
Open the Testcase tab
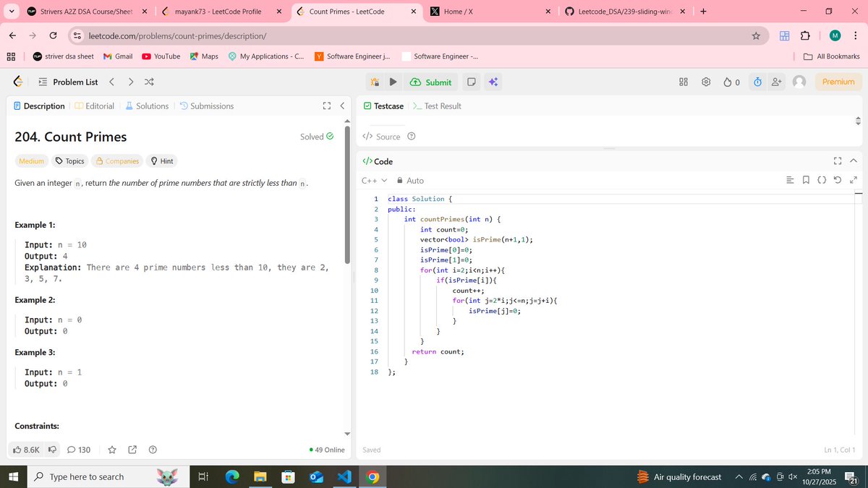tap(383, 106)
